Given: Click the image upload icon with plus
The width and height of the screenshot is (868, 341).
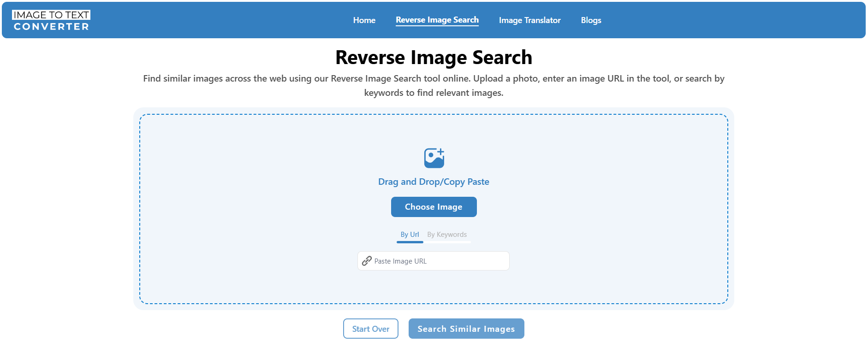Looking at the screenshot, I should (x=434, y=158).
